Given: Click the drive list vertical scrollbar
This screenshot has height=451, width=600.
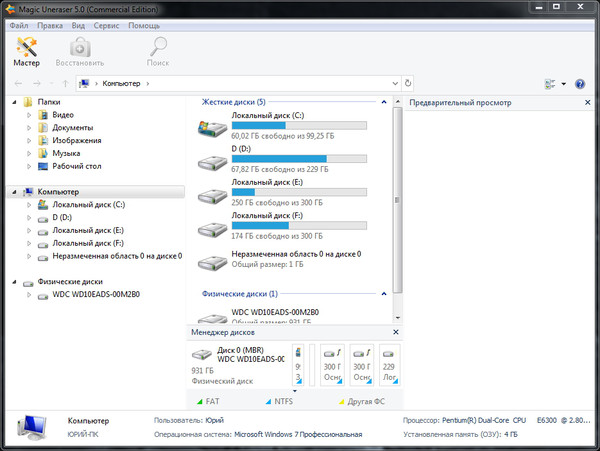Looking at the screenshot, I should (398, 200).
